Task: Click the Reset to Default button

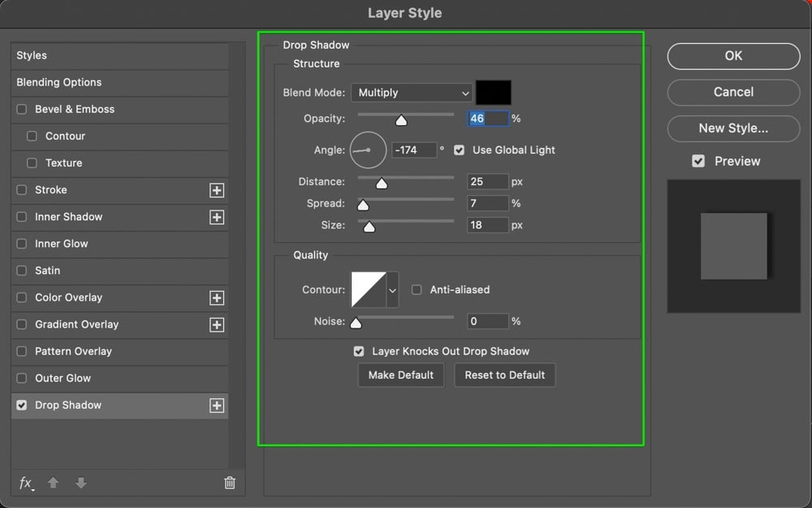Action: click(x=505, y=376)
